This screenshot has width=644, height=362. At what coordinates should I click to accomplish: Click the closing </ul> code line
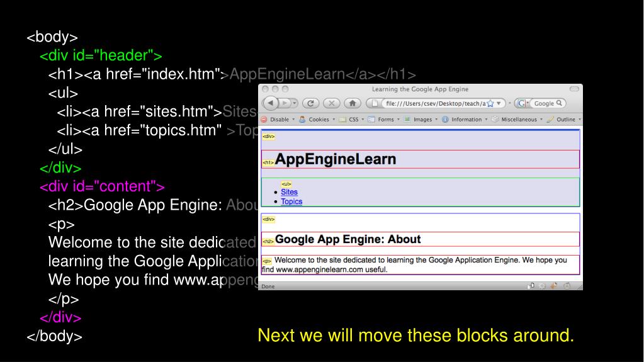point(65,149)
